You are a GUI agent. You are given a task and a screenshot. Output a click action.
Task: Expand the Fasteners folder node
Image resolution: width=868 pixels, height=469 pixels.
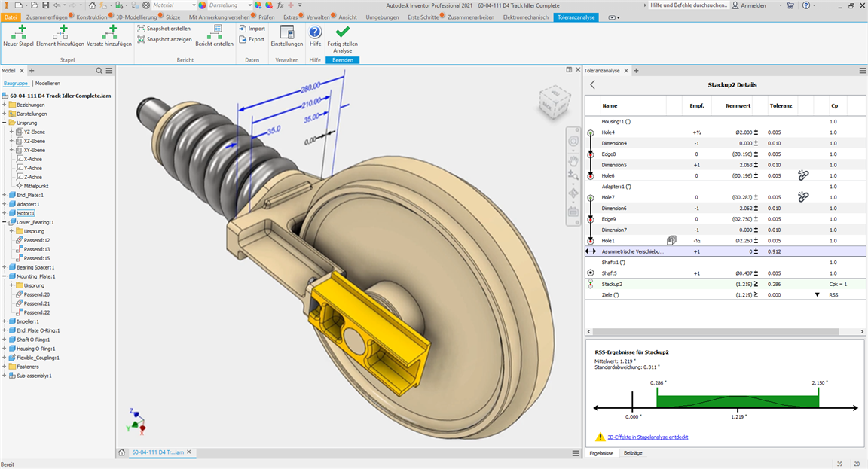pos(5,367)
